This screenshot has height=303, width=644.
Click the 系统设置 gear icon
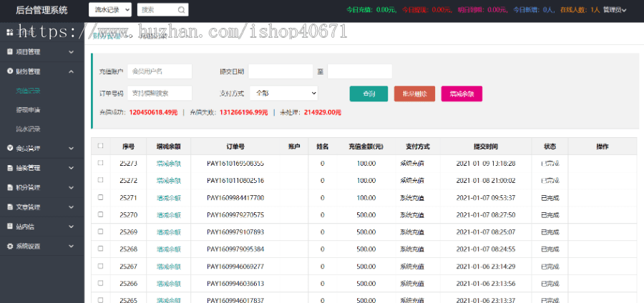pos(9,246)
